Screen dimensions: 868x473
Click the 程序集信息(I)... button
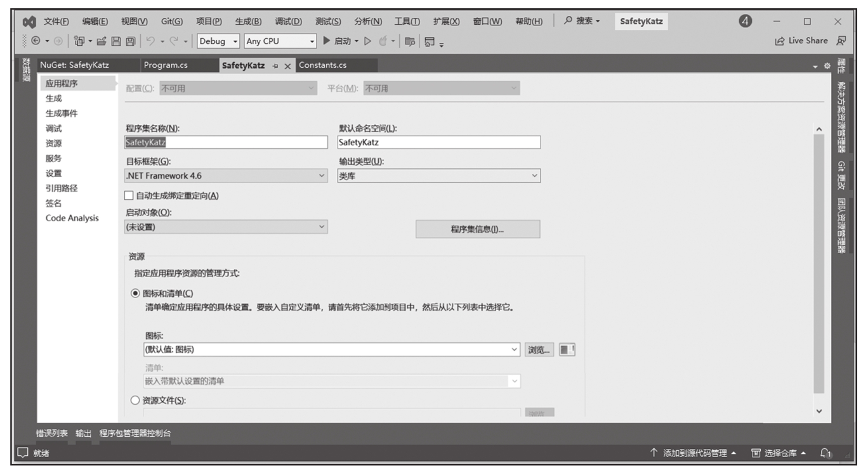(478, 229)
